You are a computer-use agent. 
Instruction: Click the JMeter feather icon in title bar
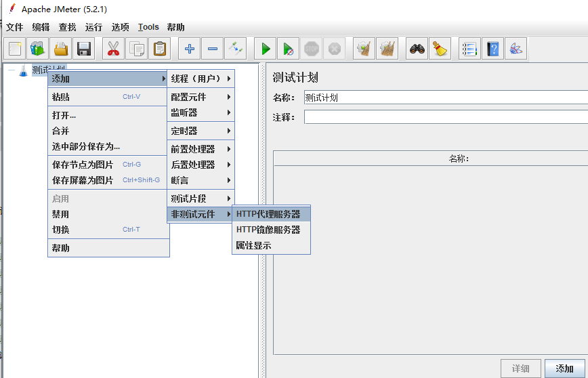12,9
